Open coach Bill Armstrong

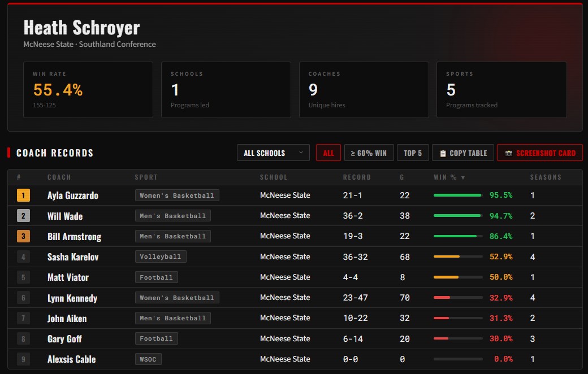(74, 237)
